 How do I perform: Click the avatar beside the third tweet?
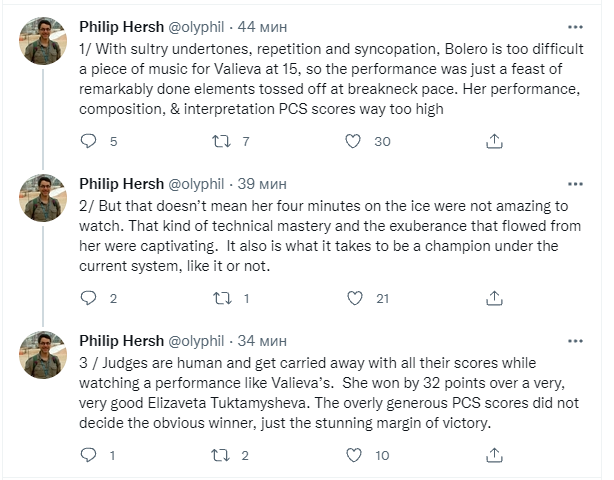(43, 357)
